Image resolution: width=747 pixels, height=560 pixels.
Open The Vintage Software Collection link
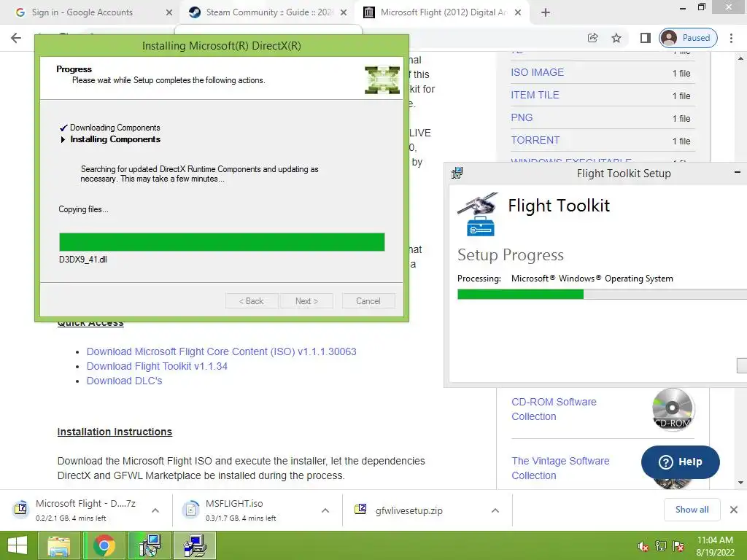point(561,468)
